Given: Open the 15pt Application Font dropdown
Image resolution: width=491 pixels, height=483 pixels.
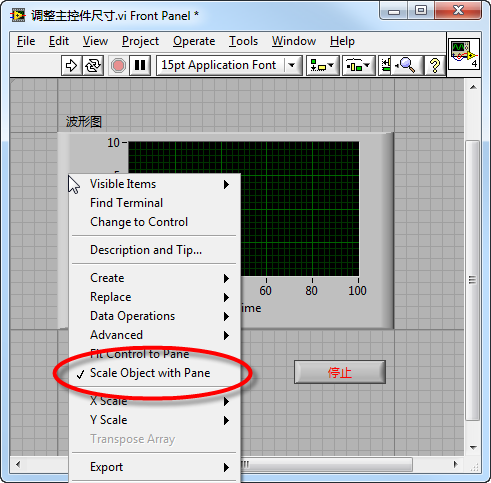Looking at the screenshot, I should (x=229, y=65).
